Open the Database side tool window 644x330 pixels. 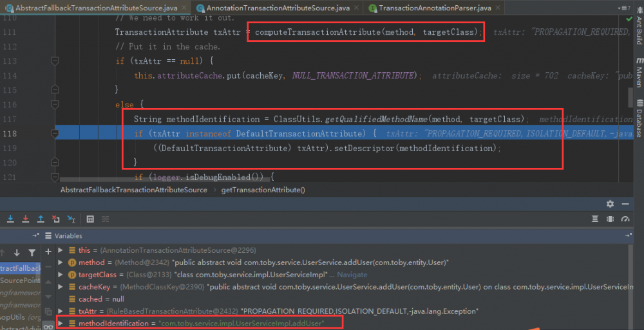[639, 118]
